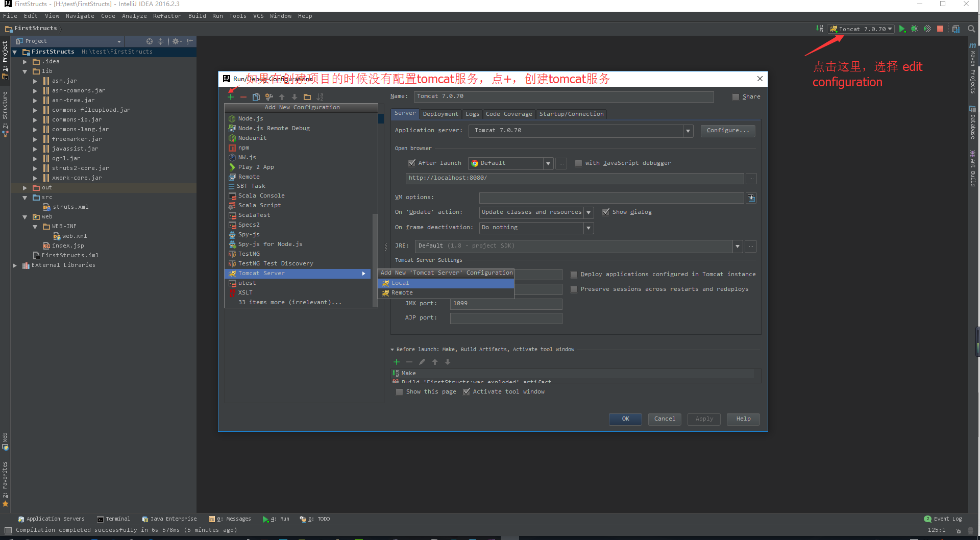Screen dimensions: 980x540
Task: Click the Apply button
Action: pos(703,419)
